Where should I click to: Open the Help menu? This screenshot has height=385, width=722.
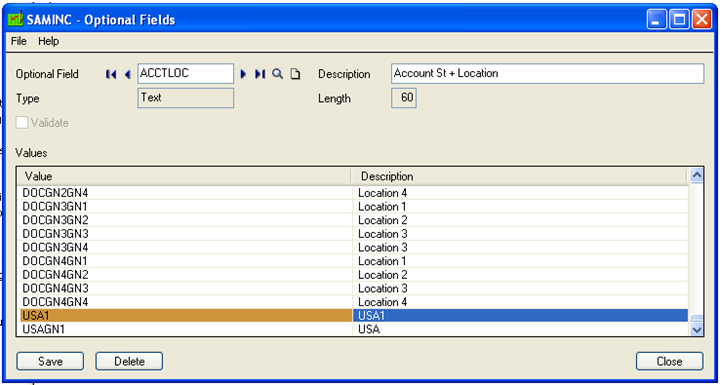click(x=48, y=41)
